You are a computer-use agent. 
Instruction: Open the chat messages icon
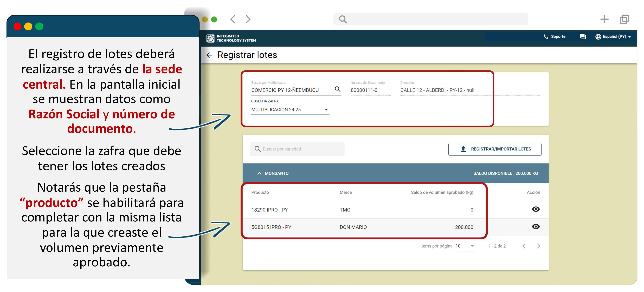pos(583,36)
